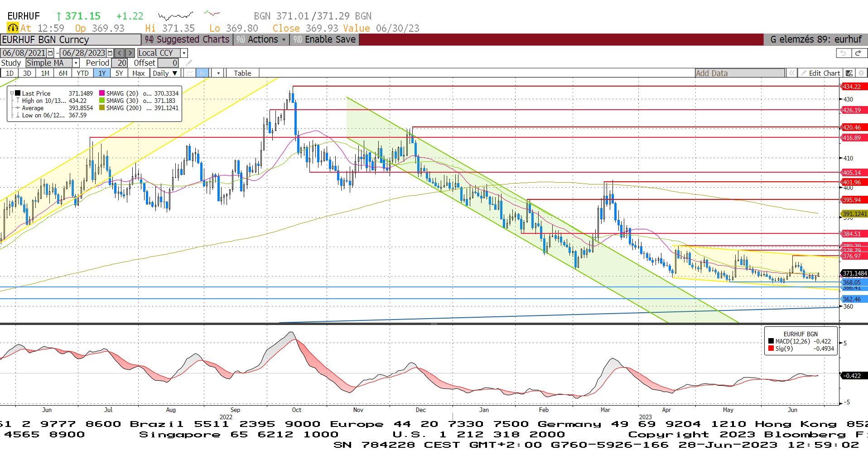Click the redo arrow icon
The width and height of the screenshot is (868, 470).
tap(858, 53)
